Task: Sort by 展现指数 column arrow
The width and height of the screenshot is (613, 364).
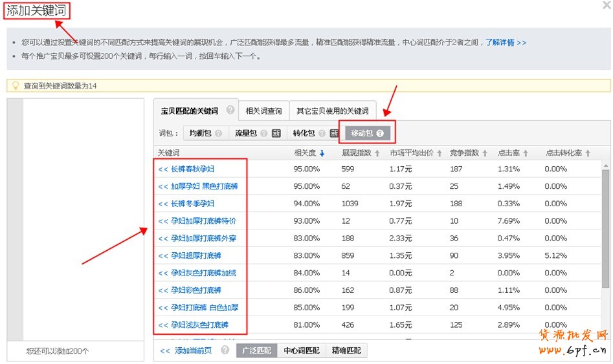Action: click(377, 153)
